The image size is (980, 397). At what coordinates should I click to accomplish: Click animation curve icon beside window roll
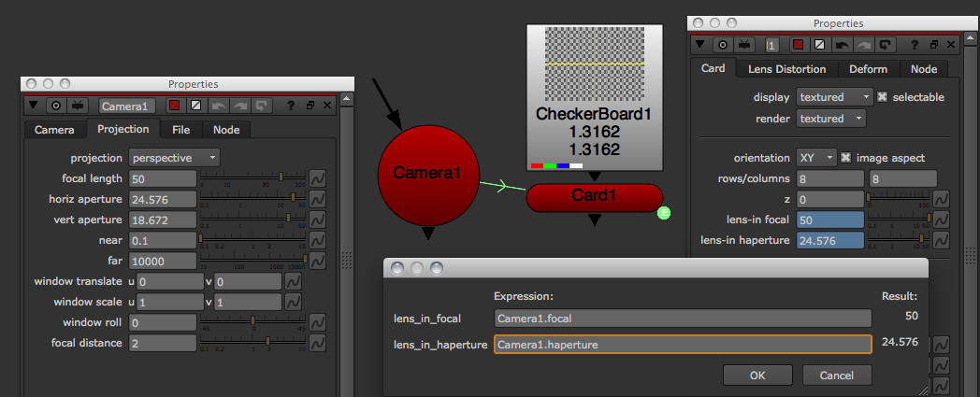[x=317, y=322]
